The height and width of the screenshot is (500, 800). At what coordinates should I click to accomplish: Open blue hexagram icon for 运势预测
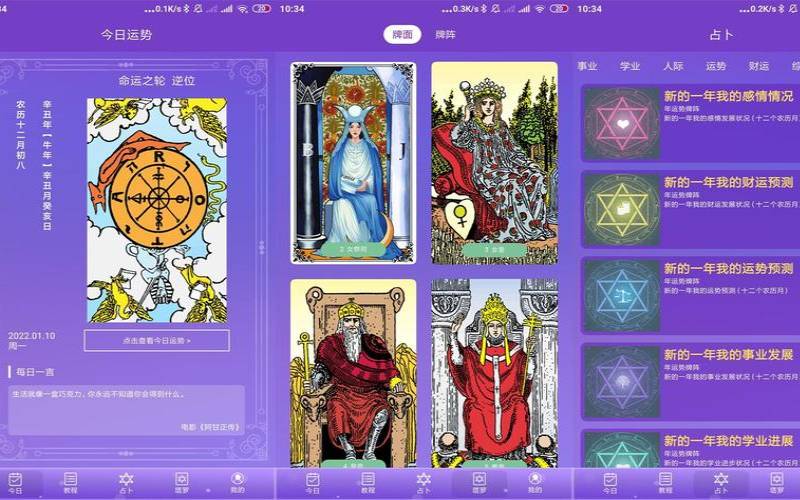pos(622,295)
